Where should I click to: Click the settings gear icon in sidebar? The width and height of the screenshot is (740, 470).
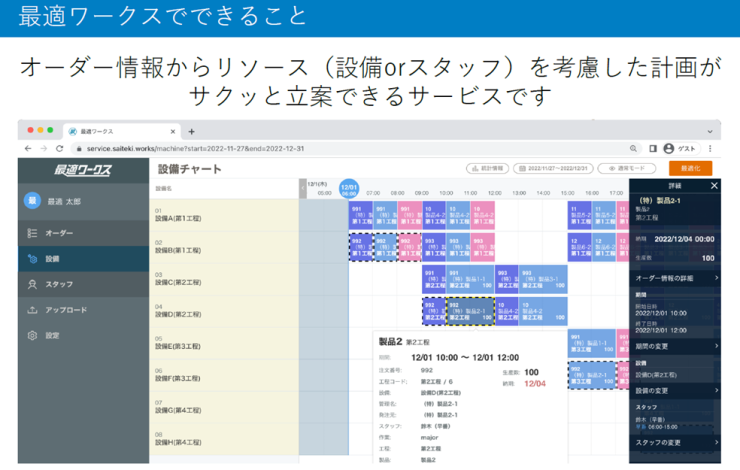coord(32,336)
